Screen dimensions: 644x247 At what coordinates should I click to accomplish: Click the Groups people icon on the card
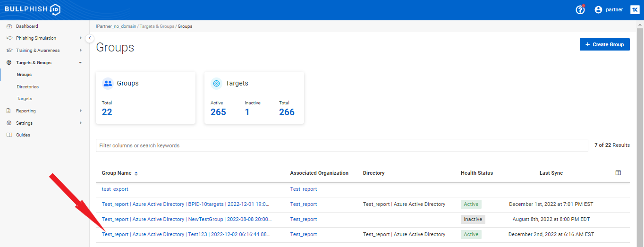[108, 83]
